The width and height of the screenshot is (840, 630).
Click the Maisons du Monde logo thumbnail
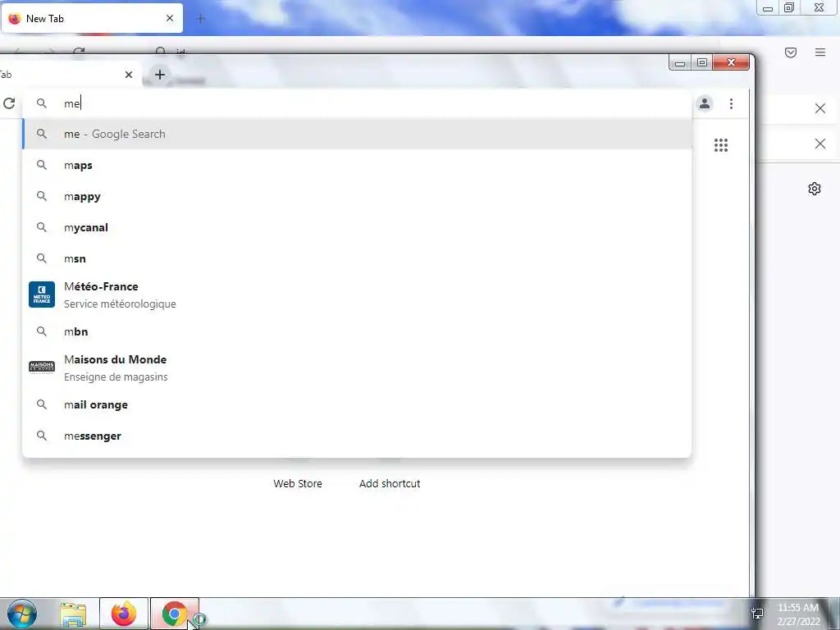(x=42, y=367)
